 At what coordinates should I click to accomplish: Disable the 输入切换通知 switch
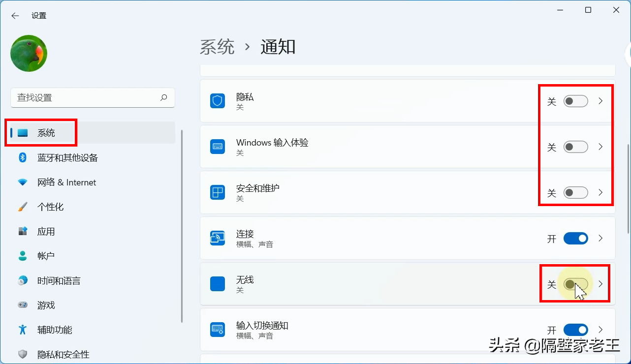coord(575,330)
